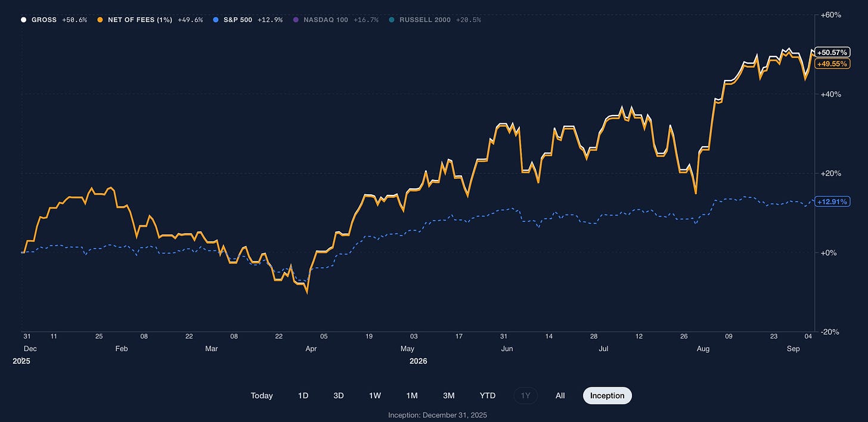Select the Today time range
This screenshot has width=868, height=422.
262,396
